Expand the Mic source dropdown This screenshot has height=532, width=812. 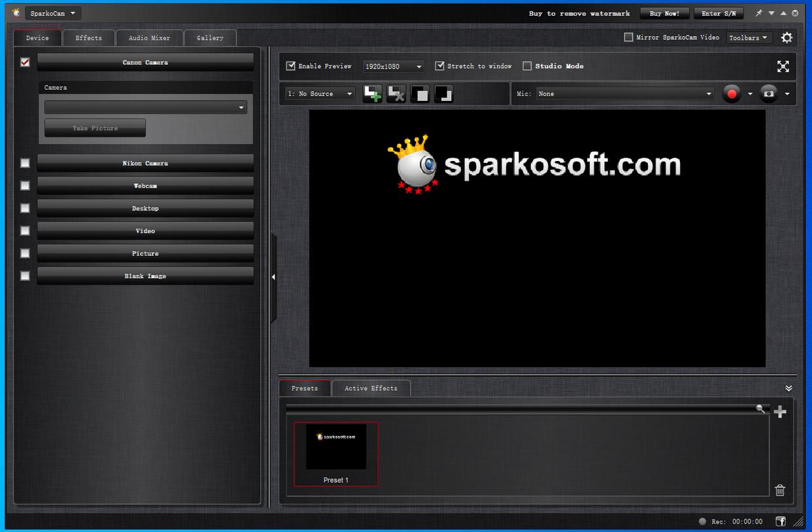click(x=624, y=94)
